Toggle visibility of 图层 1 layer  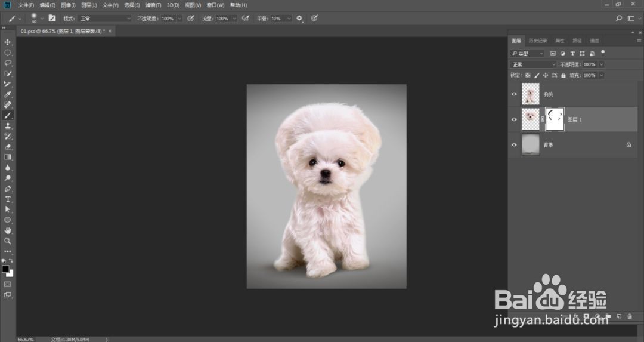[x=514, y=119]
